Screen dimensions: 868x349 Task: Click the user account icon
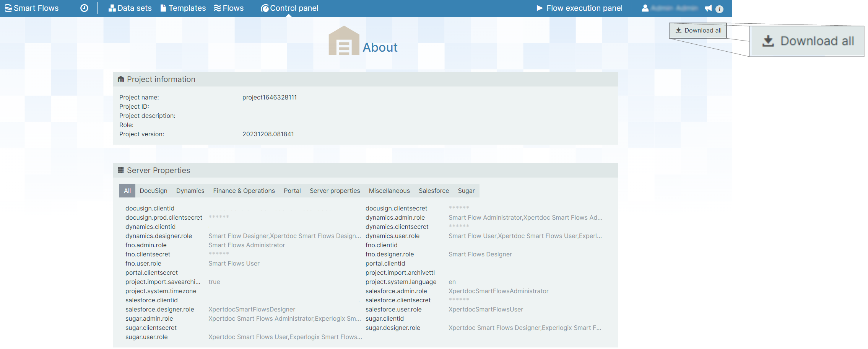[645, 8]
